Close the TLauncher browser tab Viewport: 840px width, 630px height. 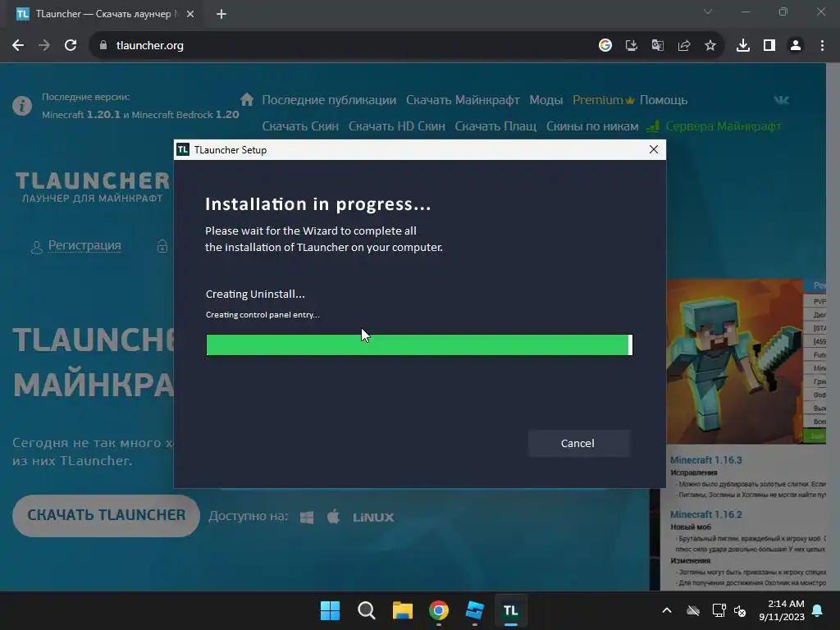[190, 15]
